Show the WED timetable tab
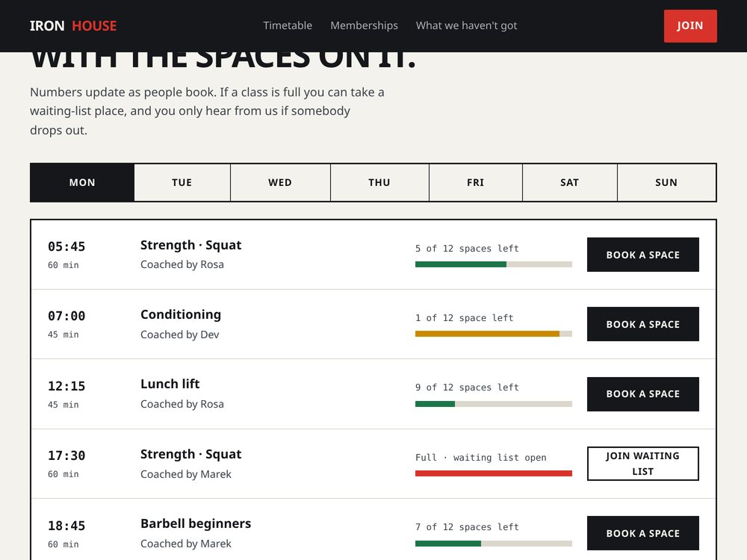This screenshot has width=747, height=560. pyautogui.click(x=280, y=182)
